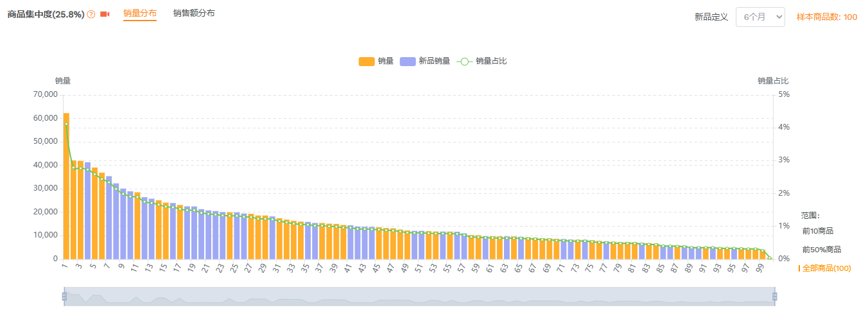868x319 pixels.
Task: Click the green 销量占比 legend line marker
Action: 464,62
